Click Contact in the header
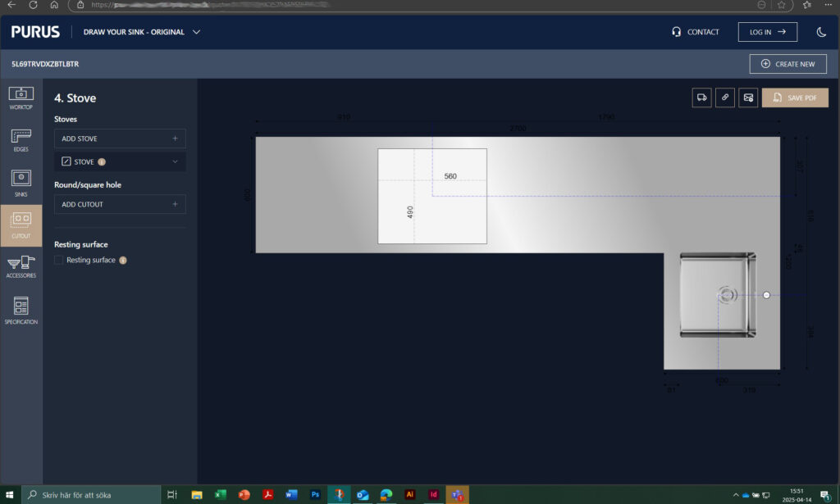The image size is (840, 504). pos(695,32)
